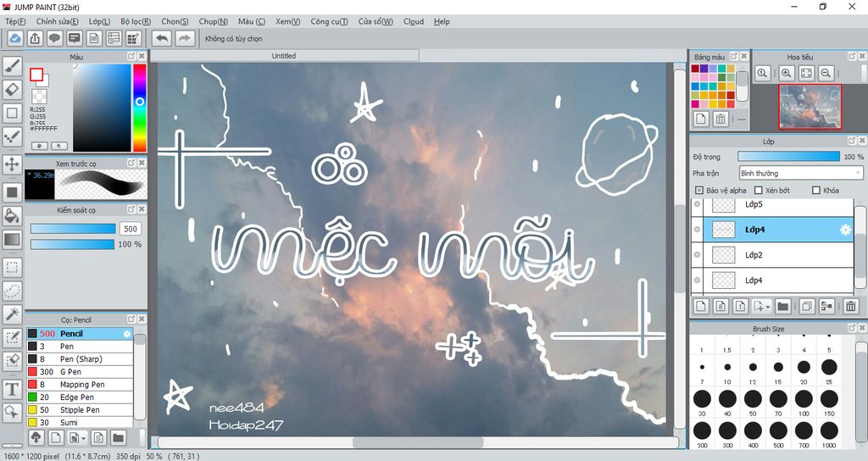Click the Undo arrow
Viewport: 868px width, 461px height.
162,38
